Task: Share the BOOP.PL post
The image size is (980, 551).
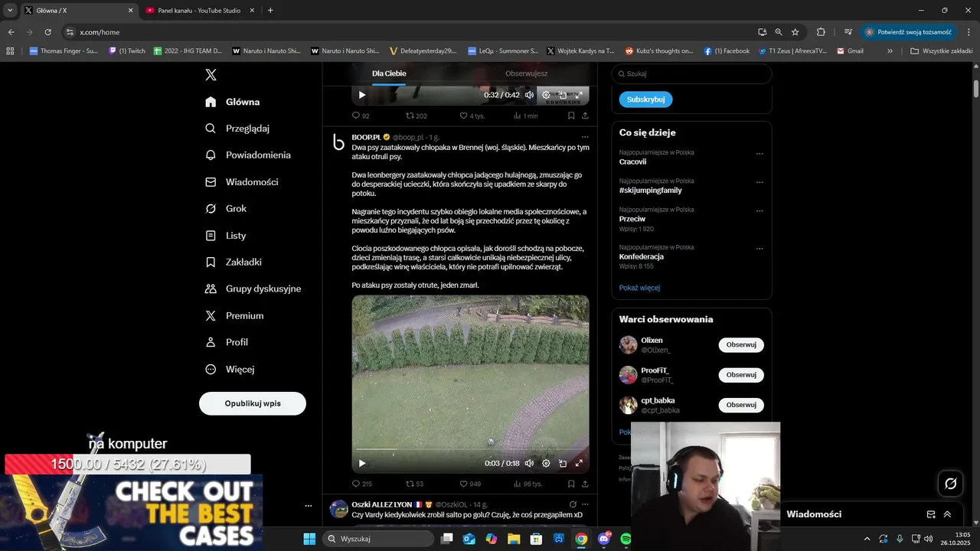Action: [x=585, y=484]
